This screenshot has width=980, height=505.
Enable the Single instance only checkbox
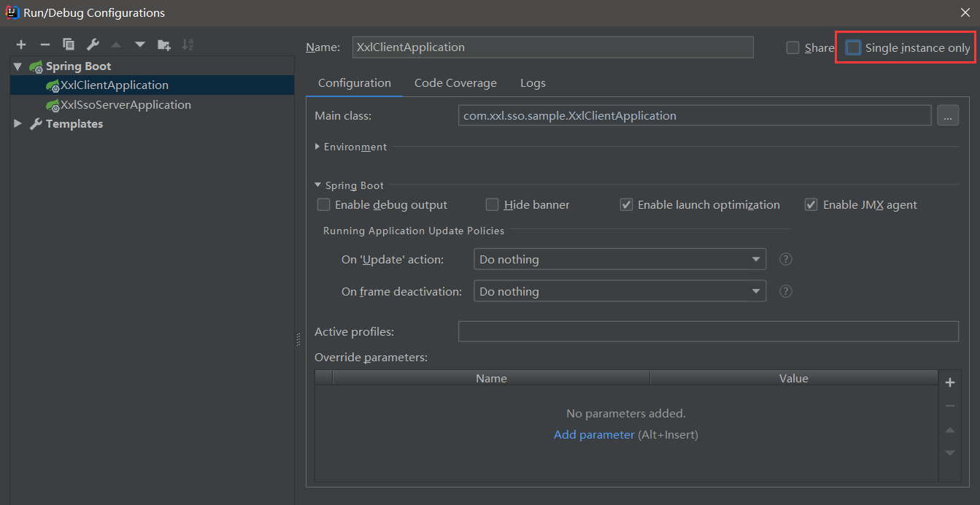[x=853, y=48]
